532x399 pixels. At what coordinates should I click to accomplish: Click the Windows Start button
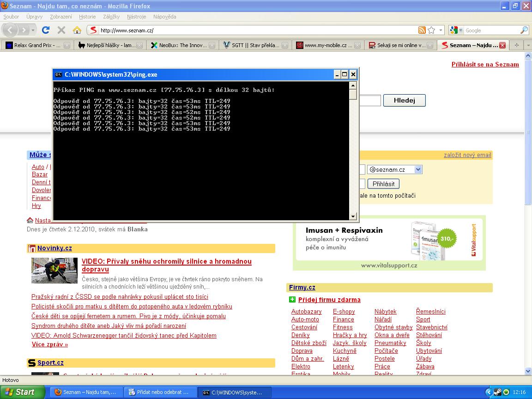[22, 392]
